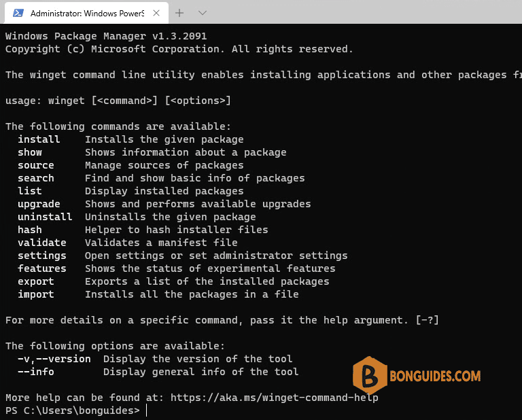The image size is (522, 420).
Task: Open a new terminal tab with plus
Action: [x=179, y=13]
